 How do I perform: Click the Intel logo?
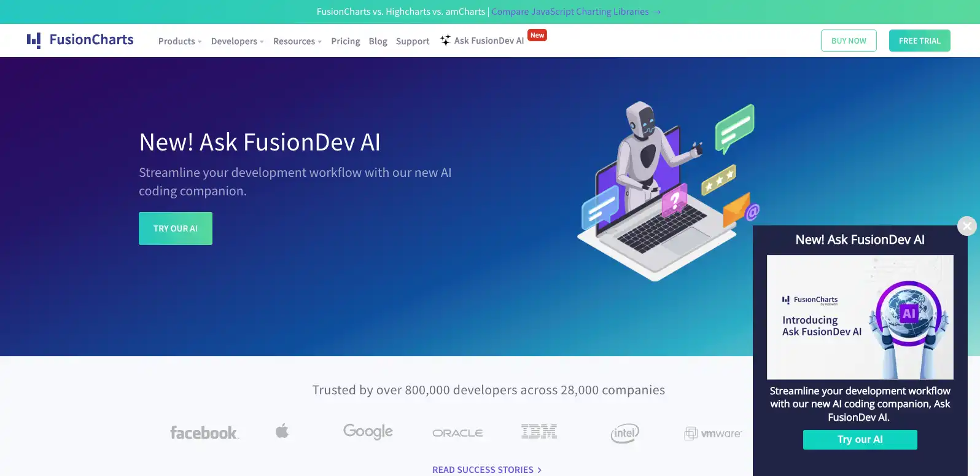click(x=624, y=433)
